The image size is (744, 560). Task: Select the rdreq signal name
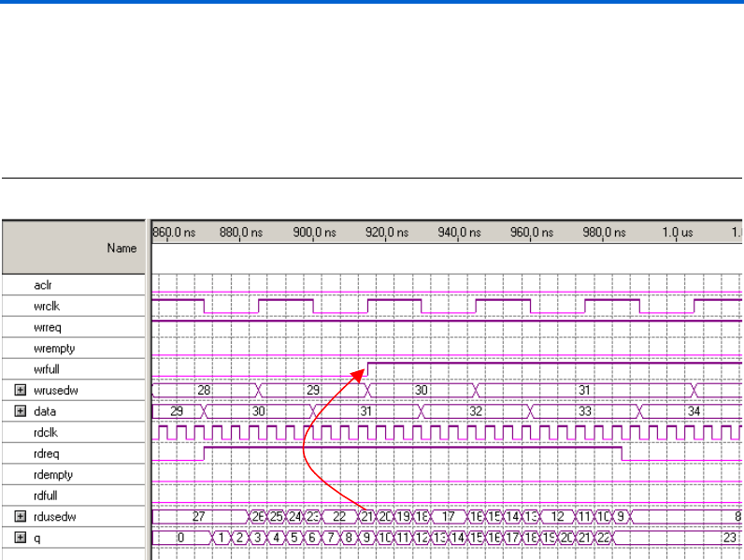(x=47, y=453)
